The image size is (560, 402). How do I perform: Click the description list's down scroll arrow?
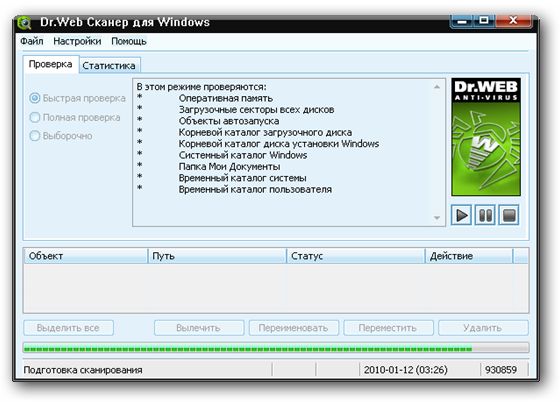(437, 218)
